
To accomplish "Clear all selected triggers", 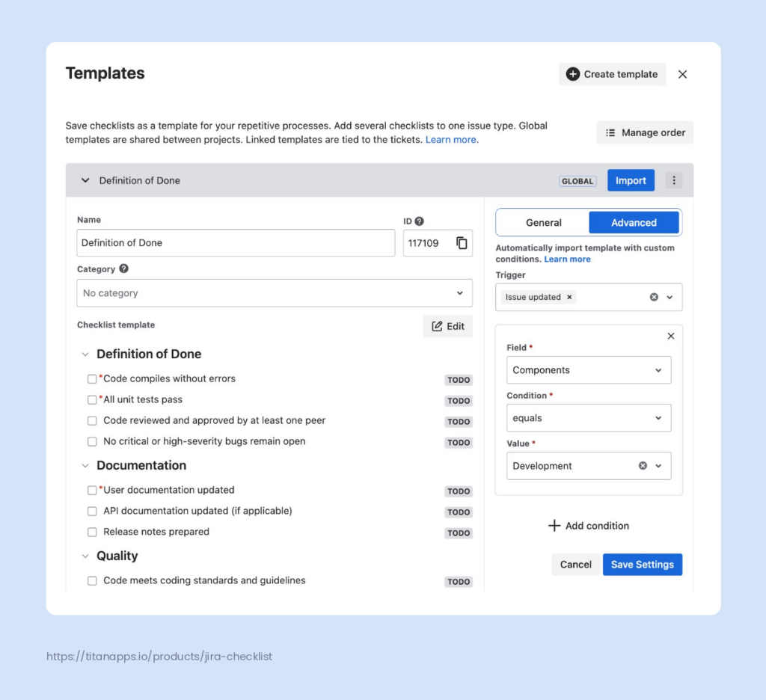I will [x=654, y=297].
